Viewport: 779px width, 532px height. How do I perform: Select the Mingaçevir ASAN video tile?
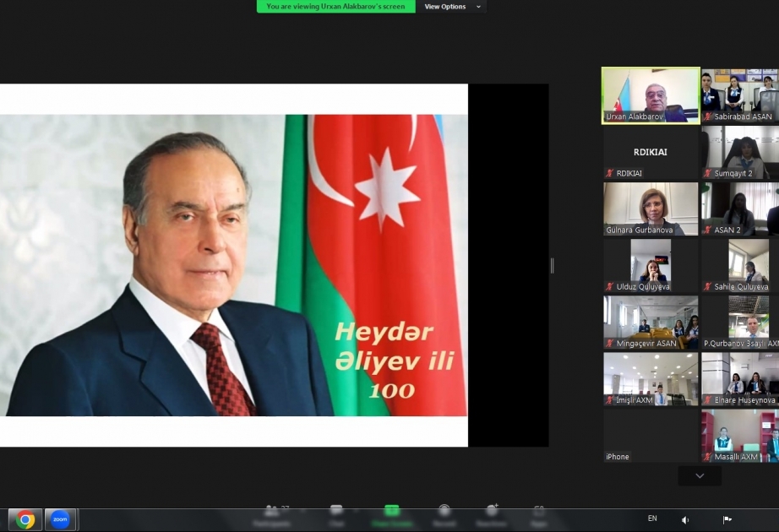click(x=651, y=323)
